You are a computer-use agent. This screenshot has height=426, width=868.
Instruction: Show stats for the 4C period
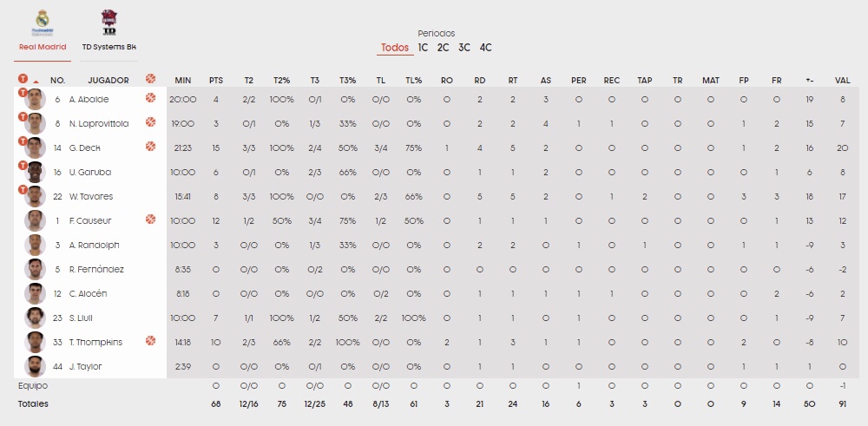click(485, 48)
